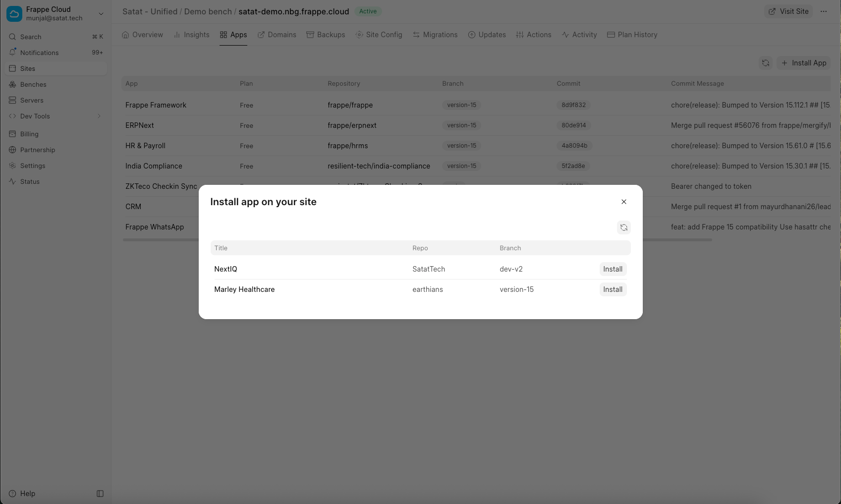841x504 pixels.
Task: Open Search in the sidebar
Action: point(56,37)
